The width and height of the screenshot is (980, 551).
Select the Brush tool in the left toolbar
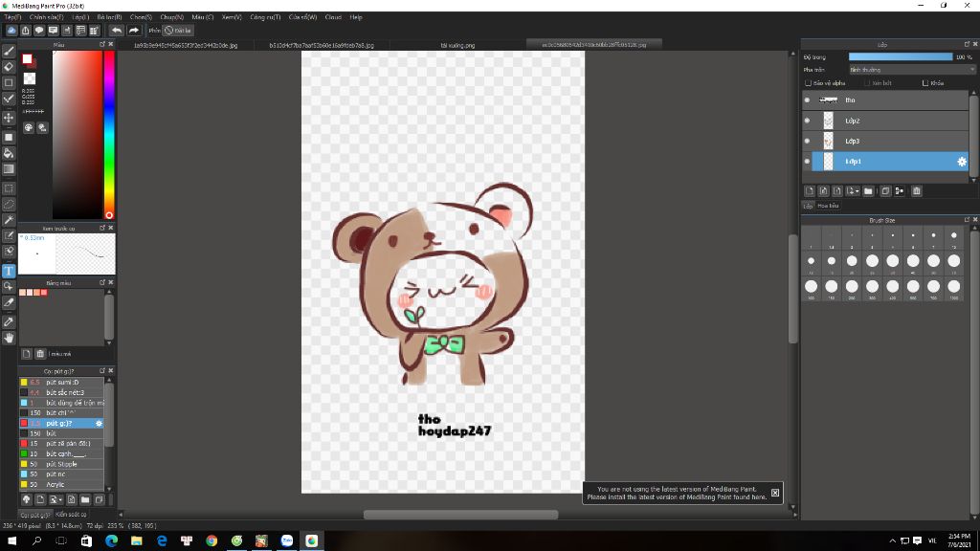[x=9, y=52]
